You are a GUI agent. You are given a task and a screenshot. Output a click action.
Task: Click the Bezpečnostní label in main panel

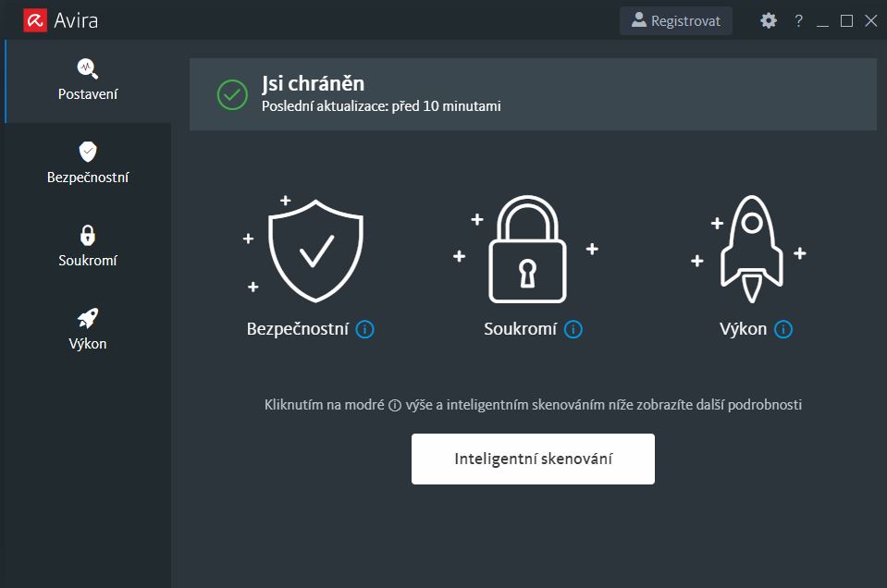298,329
